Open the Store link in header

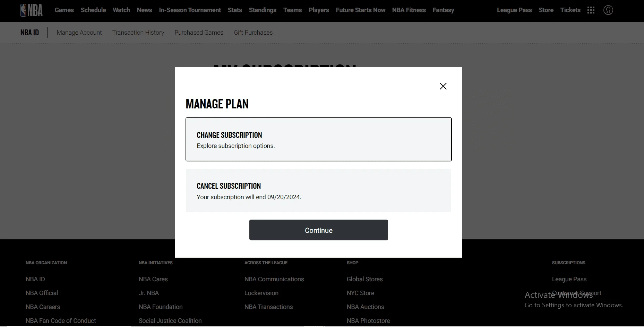click(x=546, y=10)
